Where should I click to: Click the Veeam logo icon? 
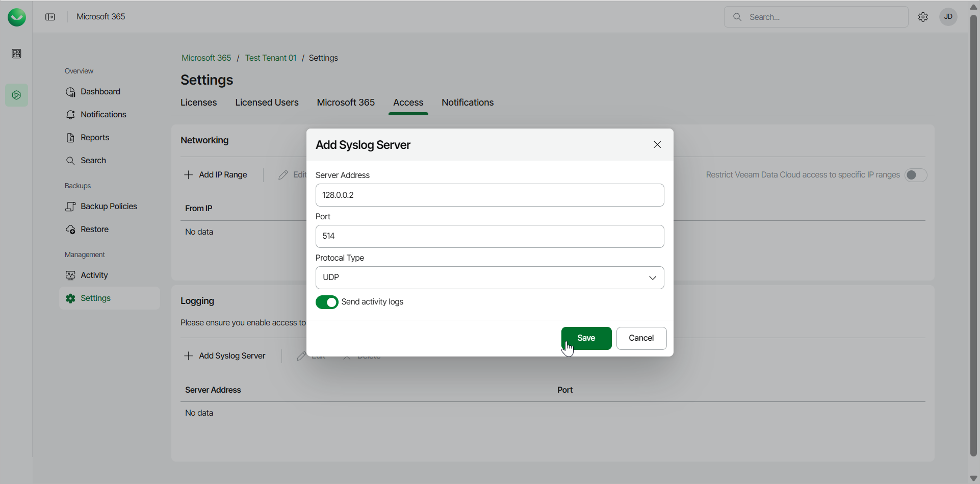[17, 17]
